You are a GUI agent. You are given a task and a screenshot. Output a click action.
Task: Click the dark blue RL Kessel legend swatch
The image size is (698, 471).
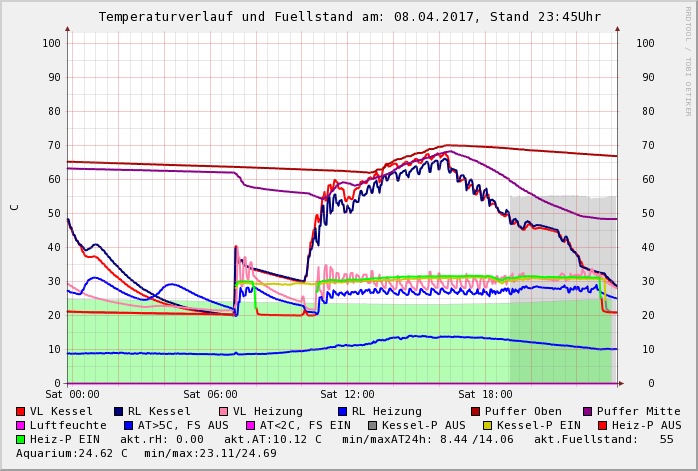click(119, 411)
